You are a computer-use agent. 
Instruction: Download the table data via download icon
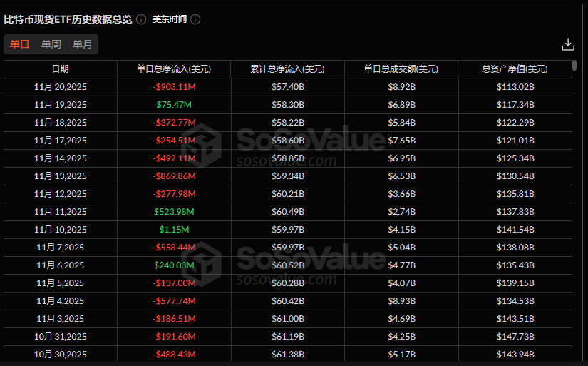pyautogui.click(x=568, y=44)
